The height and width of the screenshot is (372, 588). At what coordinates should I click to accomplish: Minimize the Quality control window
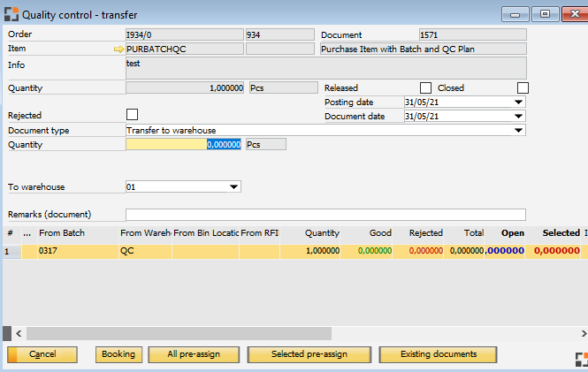click(517, 14)
